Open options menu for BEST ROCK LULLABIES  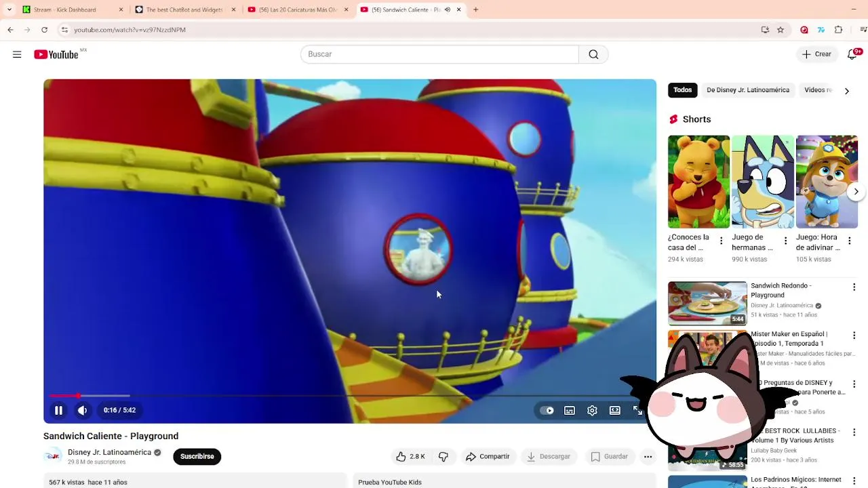pyautogui.click(x=854, y=432)
